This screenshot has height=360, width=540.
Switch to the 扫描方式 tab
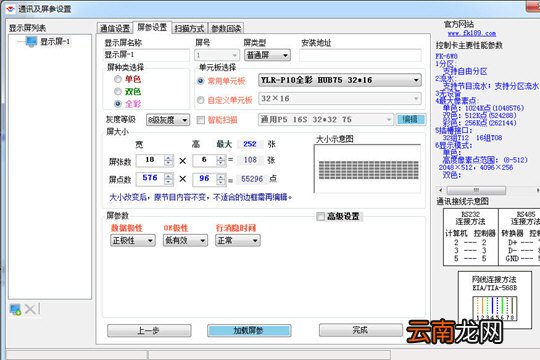[x=189, y=28]
